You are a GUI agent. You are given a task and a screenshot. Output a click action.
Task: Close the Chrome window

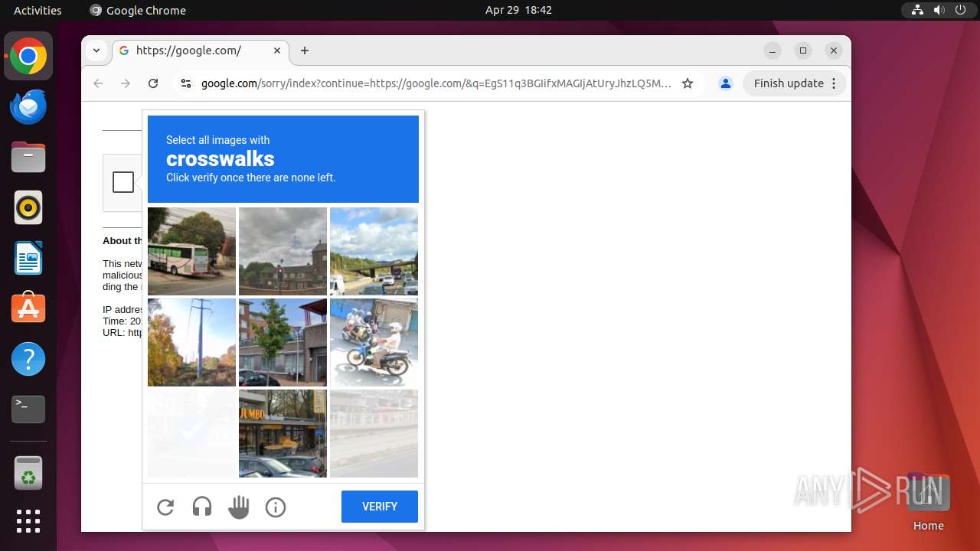[834, 51]
